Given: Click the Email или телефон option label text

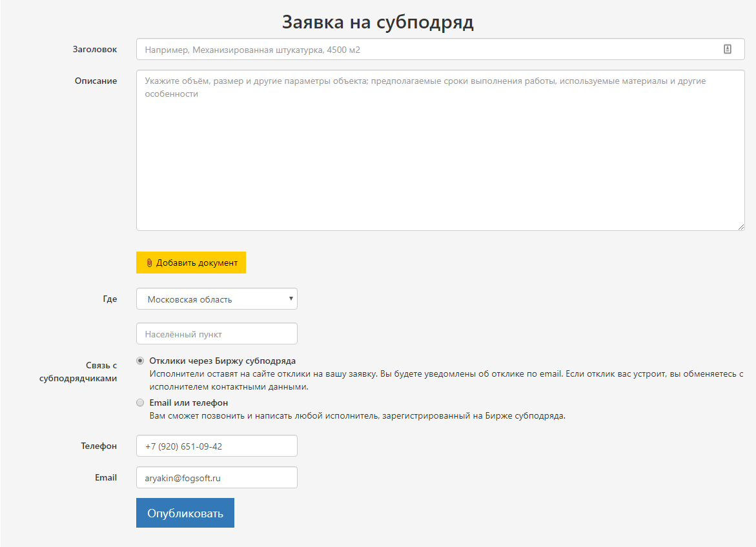Looking at the screenshot, I should point(189,403).
